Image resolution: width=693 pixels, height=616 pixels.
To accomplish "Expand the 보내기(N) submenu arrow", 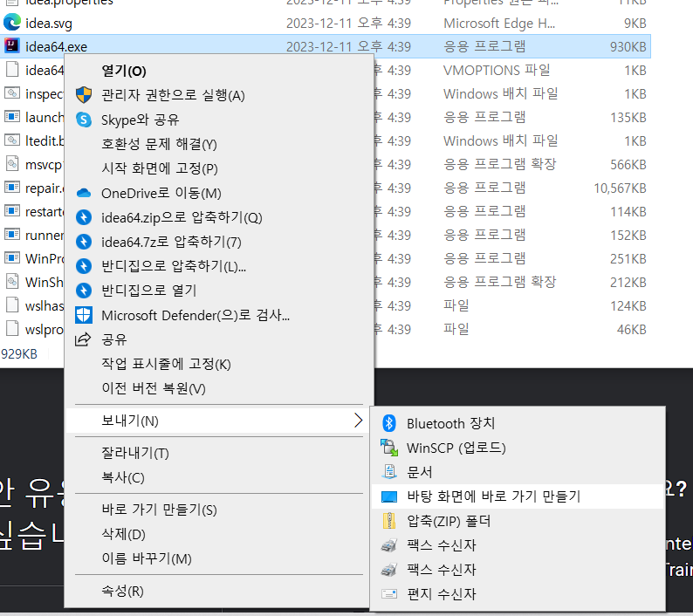I will point(359,421).
